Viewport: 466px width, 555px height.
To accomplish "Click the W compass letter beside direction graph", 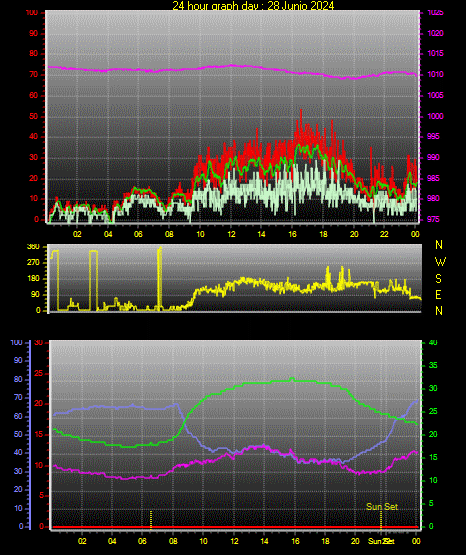I will tap(440, 262).
